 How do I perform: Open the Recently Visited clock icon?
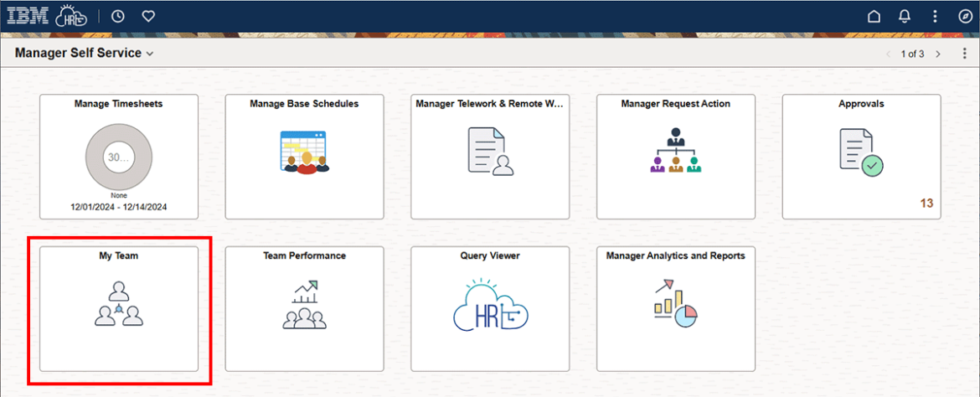tap(118, 16)
